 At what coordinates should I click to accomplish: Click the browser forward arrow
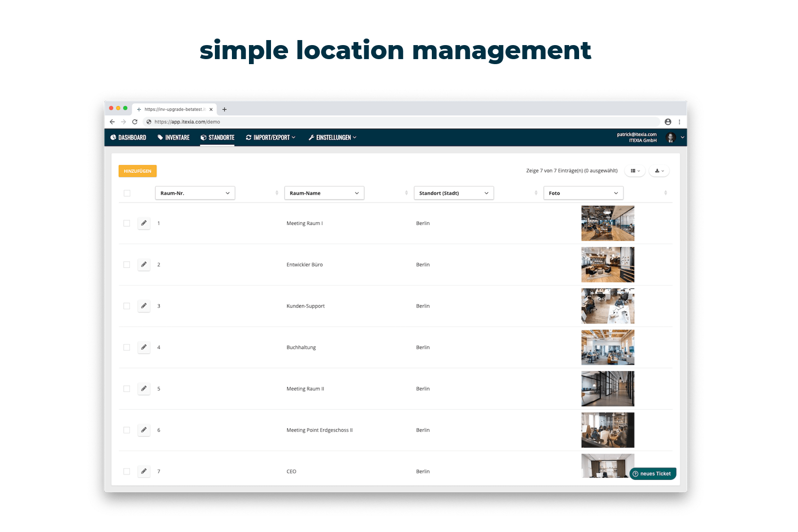tap(123, 122)
